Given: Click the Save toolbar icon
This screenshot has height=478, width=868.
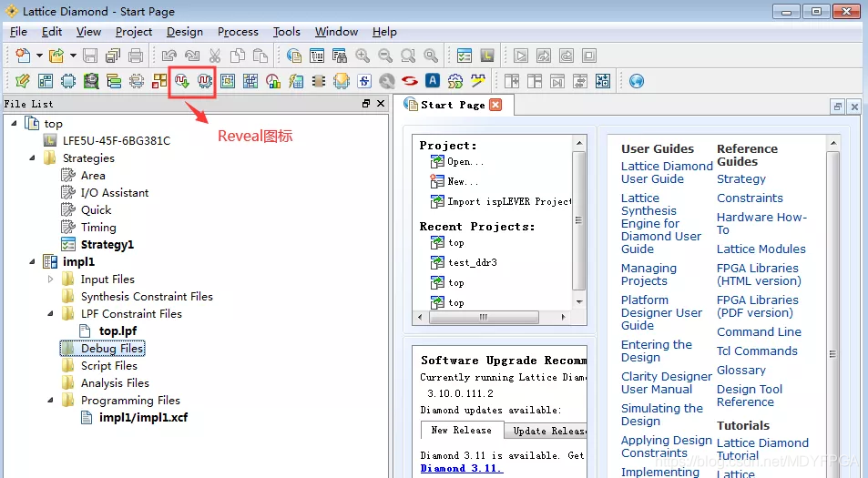Looking at the screenshot, I should coord(90,56).
